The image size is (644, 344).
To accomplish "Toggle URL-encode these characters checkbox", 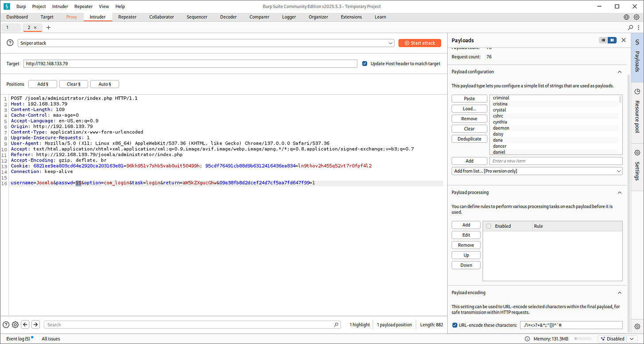I will click(455, 325).
